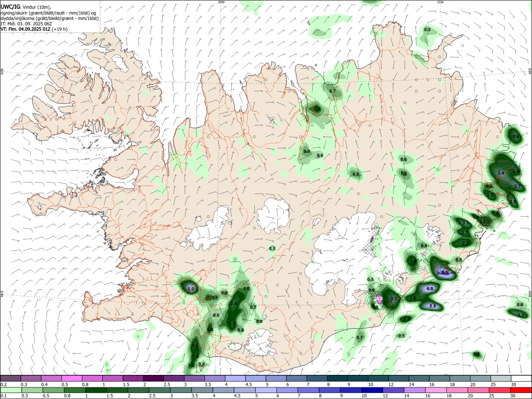Select the pink 16 mm rain legend swatch
Image resolution: width=532 pixels, height=399 pixels.
click(x=436, y=390)
